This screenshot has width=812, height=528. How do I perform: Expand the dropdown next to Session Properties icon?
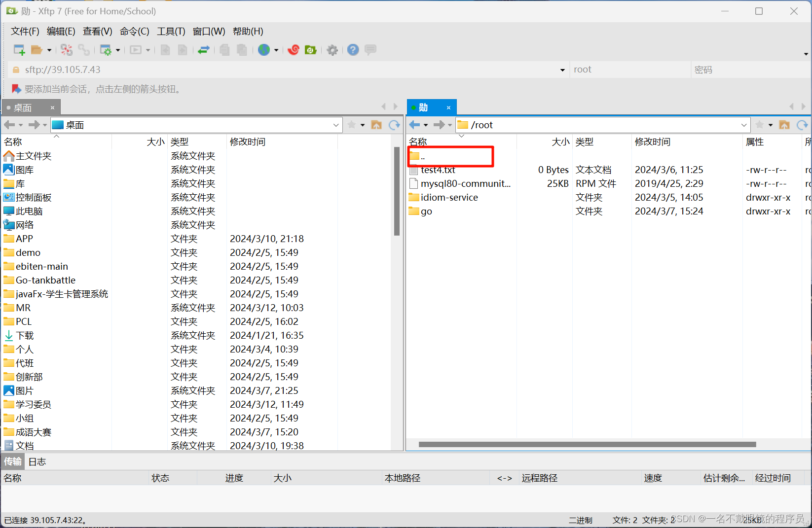118,50
